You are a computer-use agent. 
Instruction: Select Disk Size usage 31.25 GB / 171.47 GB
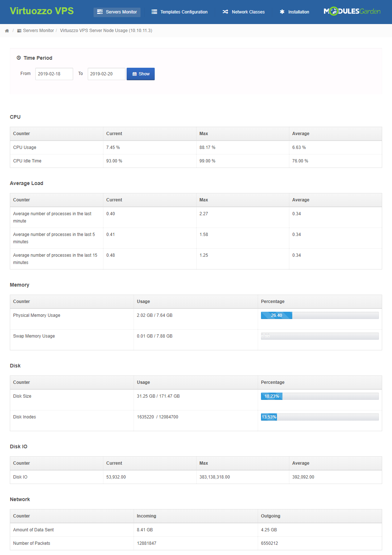[158, 396]
